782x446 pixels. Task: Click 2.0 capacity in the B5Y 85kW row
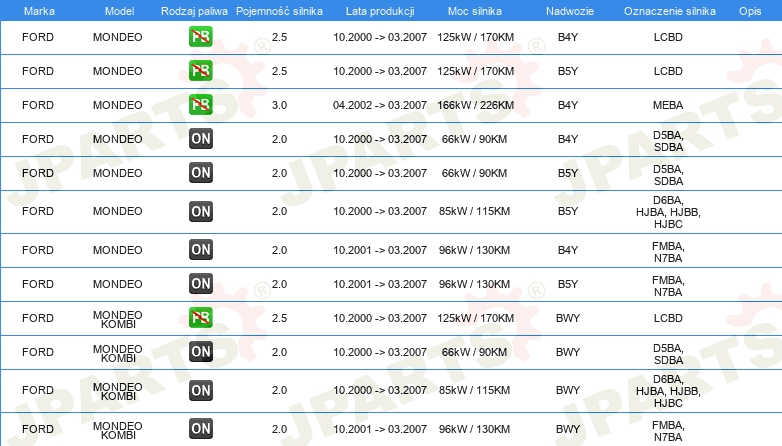[x=279, y=212]
